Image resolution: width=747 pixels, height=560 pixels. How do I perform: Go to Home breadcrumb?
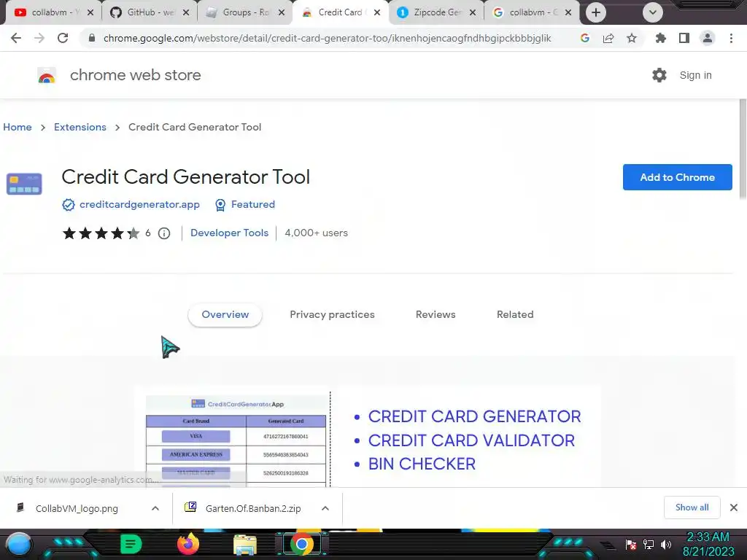pos(18,127)
